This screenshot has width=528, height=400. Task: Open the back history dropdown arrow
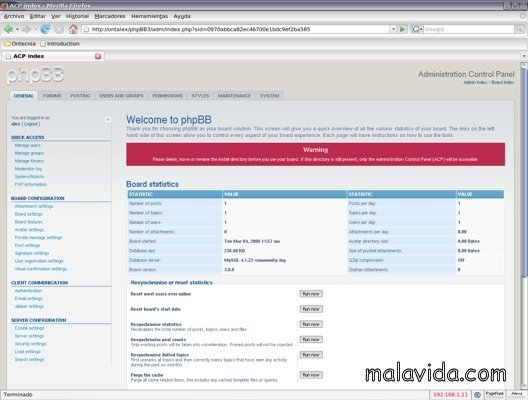pos(17,30)
